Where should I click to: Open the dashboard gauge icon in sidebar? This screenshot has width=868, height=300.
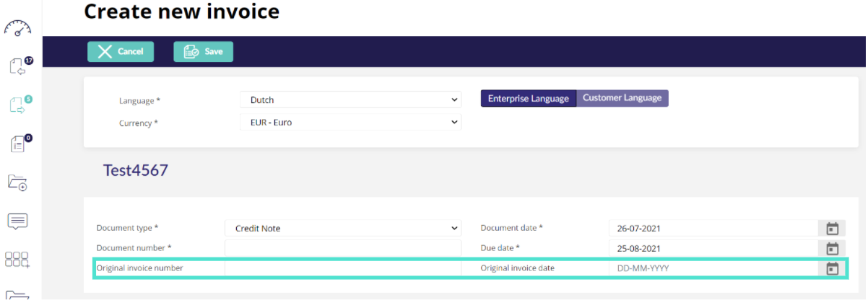point(18,29)
